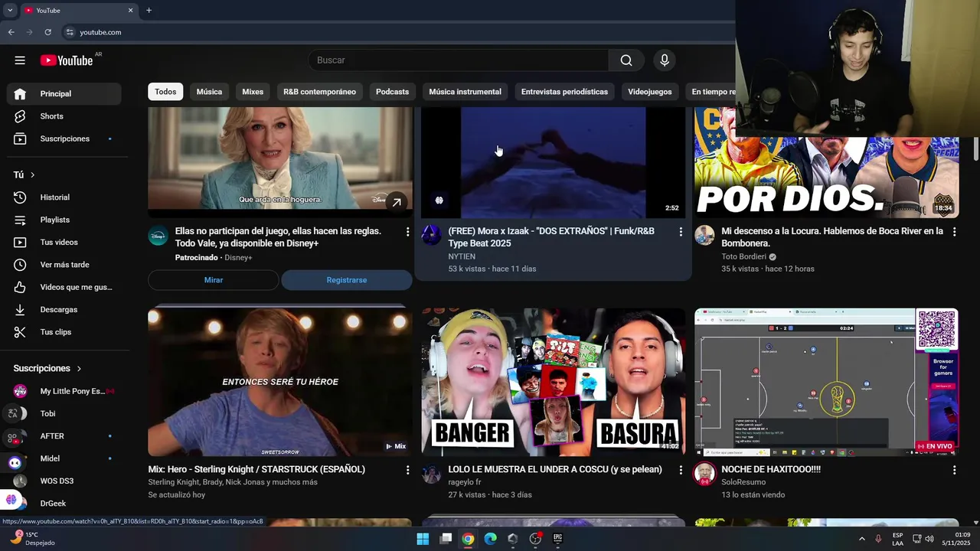Play NOCHE DE HAXITOOO live thumbnail
This screenshot has height=551, width=980.
pos(827,382)
